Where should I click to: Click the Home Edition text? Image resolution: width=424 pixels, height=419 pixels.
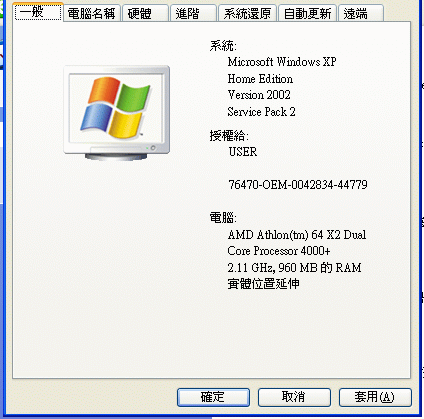point(260,79)
